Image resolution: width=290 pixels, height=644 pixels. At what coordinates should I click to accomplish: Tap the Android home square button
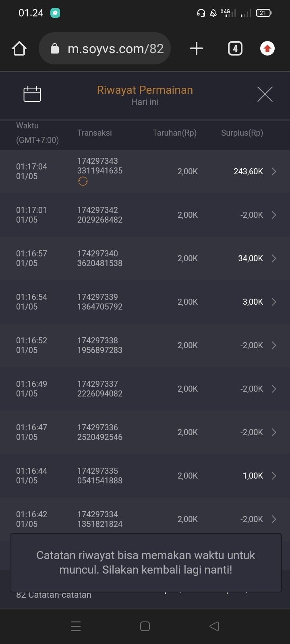pyautogui.click(x=145, y=626)
